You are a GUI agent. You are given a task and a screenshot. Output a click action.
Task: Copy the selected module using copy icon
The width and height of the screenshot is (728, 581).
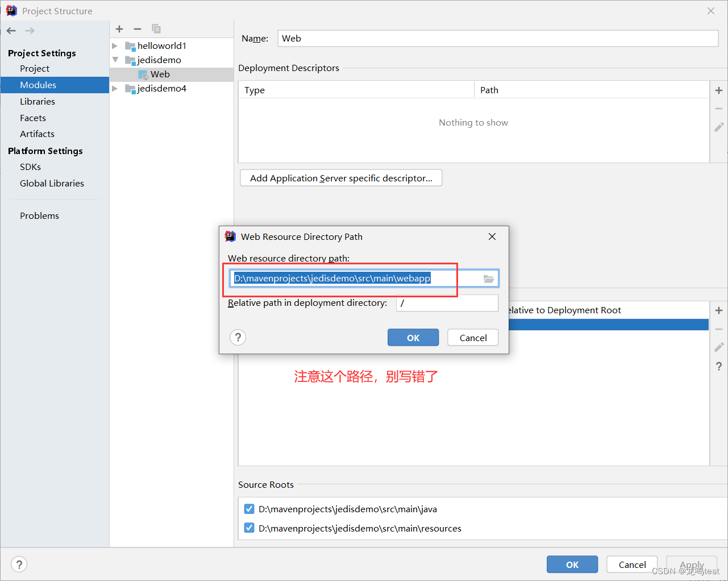click(156, 29)
